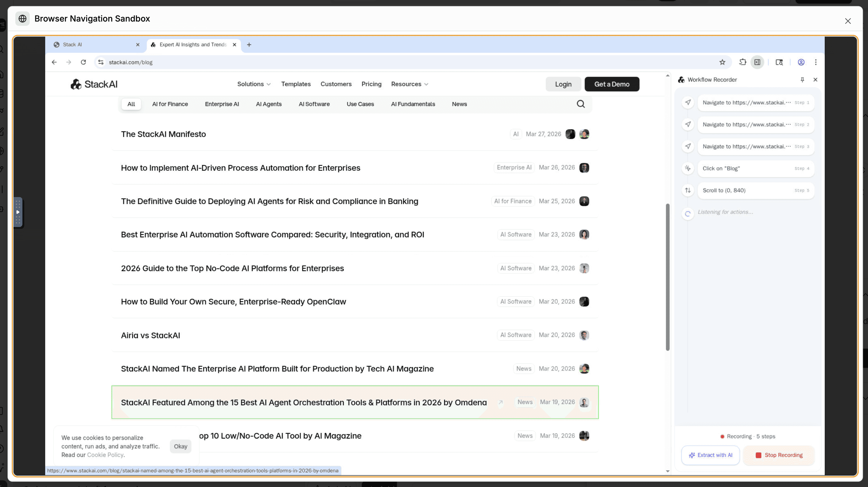868x487 pixels.
Task: Toggle the browser side panel icon
Action: click(757, 62)
